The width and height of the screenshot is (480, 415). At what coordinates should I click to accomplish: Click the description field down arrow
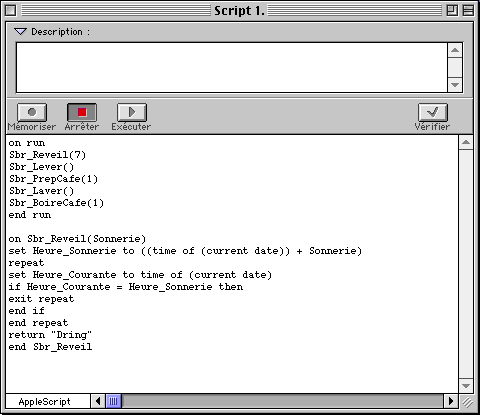pos(455,85)
